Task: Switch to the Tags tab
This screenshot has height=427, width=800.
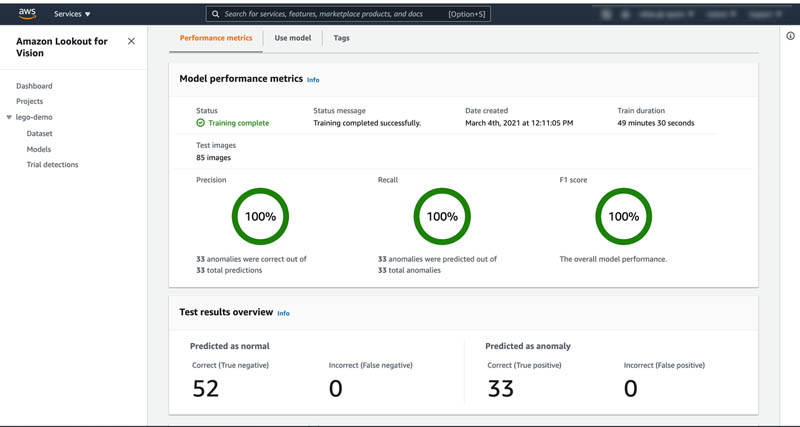Action: point(341,38)
